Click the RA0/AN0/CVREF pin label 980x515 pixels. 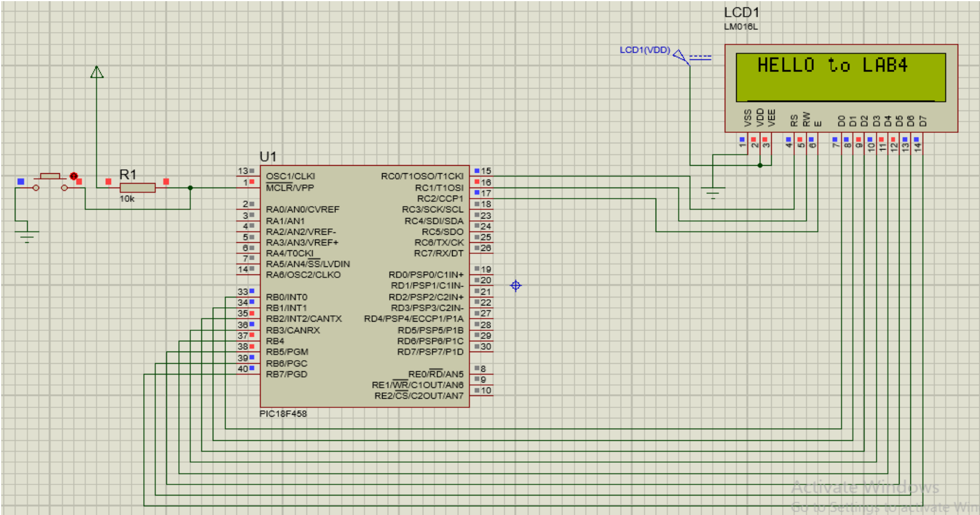tap(303, 209)
